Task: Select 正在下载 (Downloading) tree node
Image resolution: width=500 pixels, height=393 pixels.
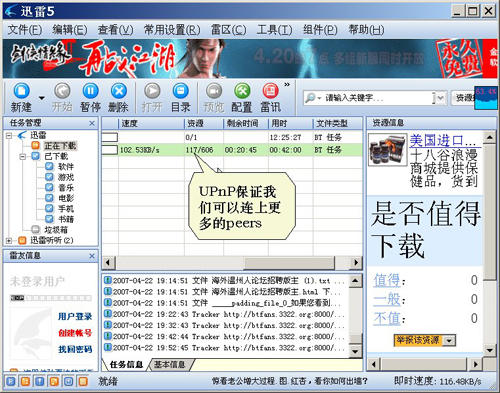Action: [x=60, y=146]
